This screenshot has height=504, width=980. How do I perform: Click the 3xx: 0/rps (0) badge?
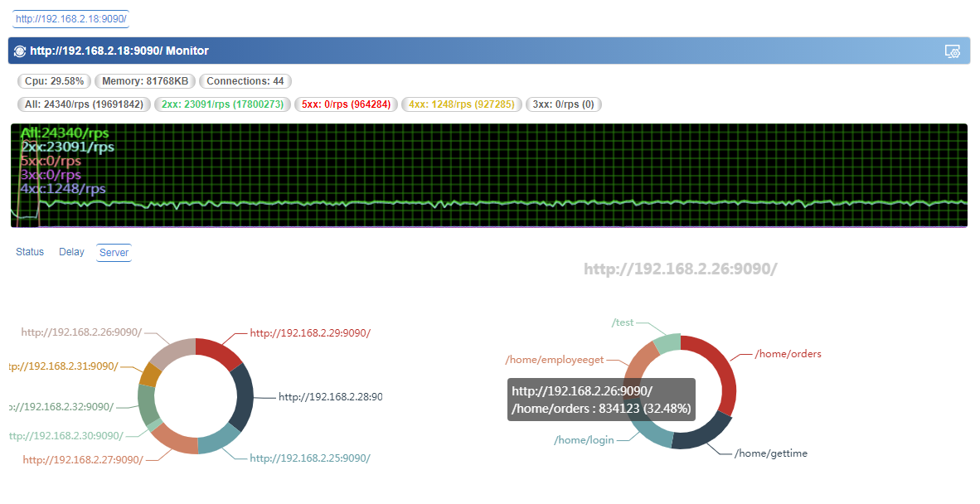tap(563, 104)
